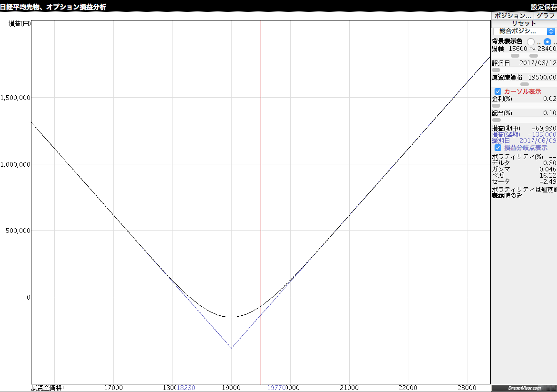Click the 配当(%) slider handle
The width and height of the screenshot is (557, 392).
496,120
